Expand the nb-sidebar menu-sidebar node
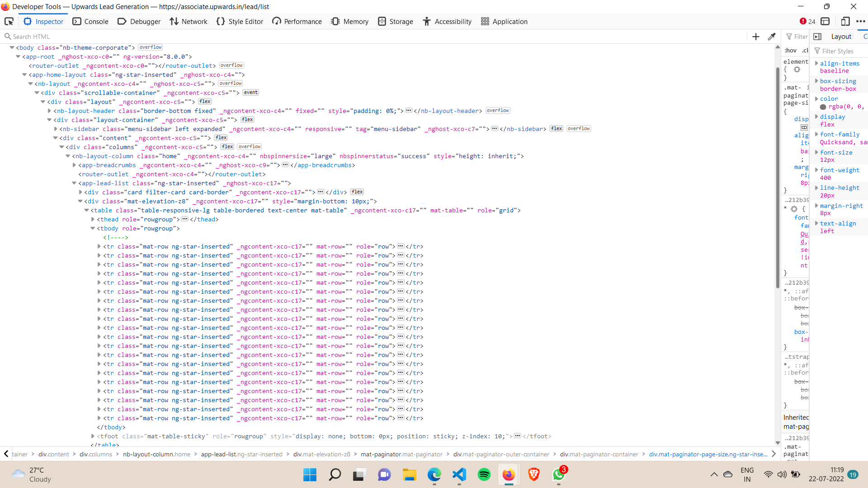868x488 pixels. (x=56, y=129)
